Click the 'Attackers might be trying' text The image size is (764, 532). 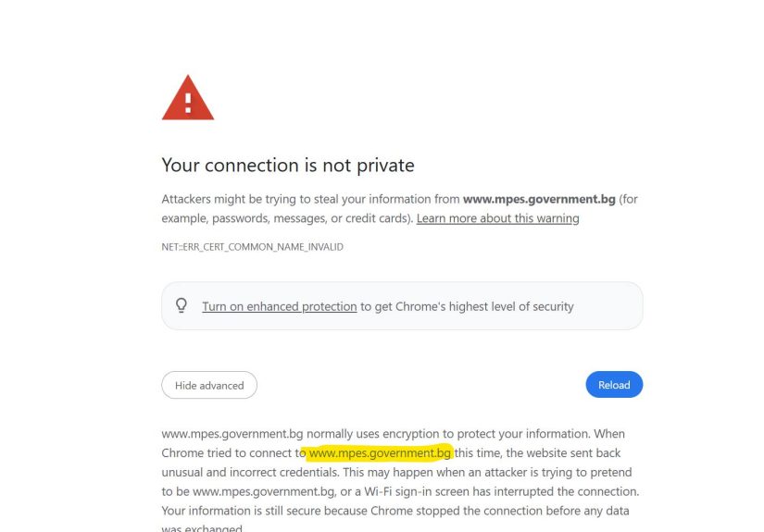(232, 199)
